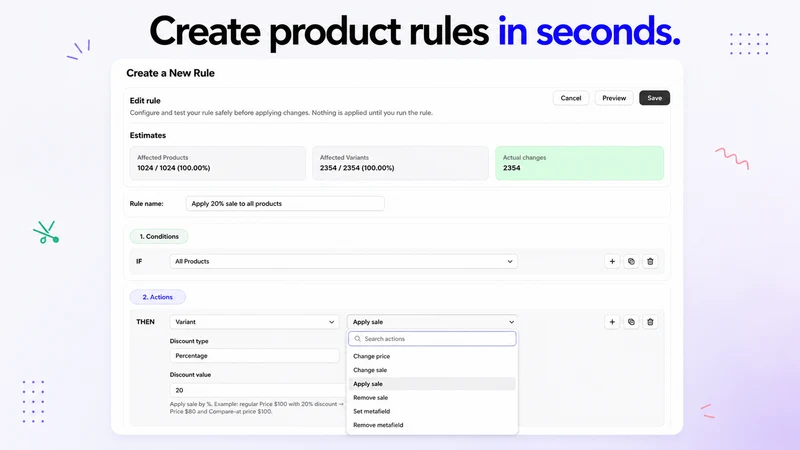The height and width of the screenshot is (450, 800).
Task: Select Apply sale in actions list
Action: pyautogui.click(x=432, y=384)
